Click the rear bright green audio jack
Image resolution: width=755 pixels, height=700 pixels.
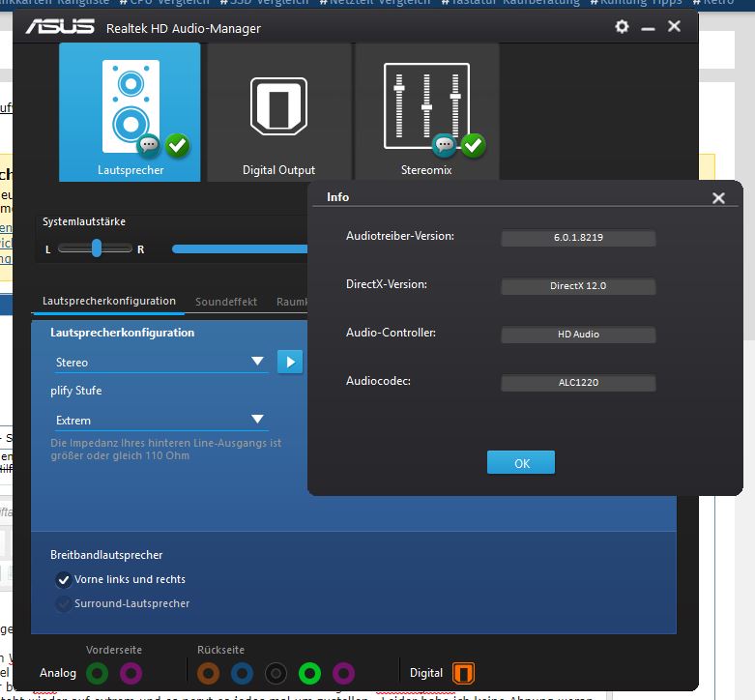click(309, 673)
